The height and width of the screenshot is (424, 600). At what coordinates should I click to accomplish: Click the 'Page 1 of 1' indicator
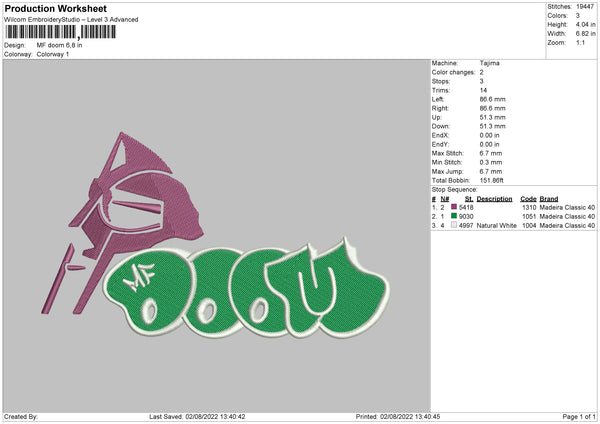579,417
